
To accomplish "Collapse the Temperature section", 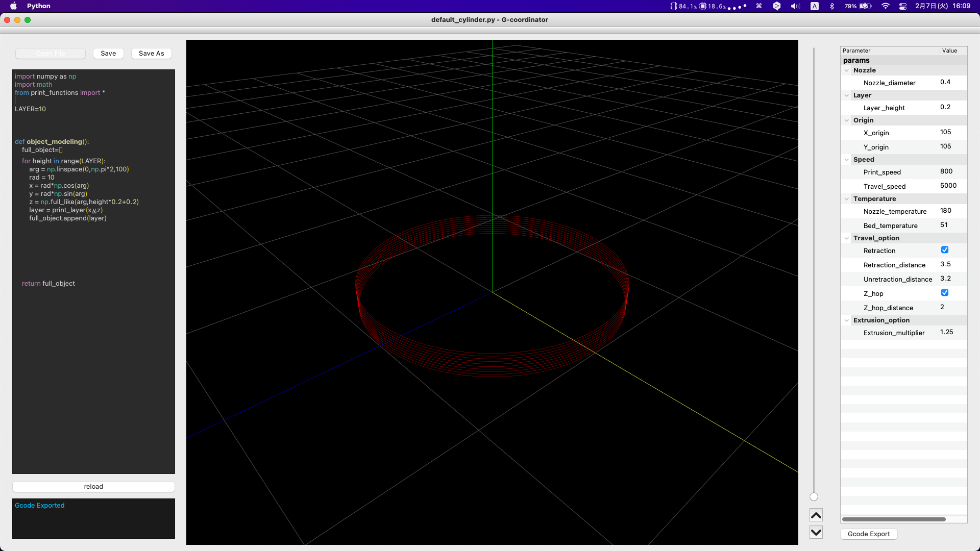I will [x=847, y=198].
